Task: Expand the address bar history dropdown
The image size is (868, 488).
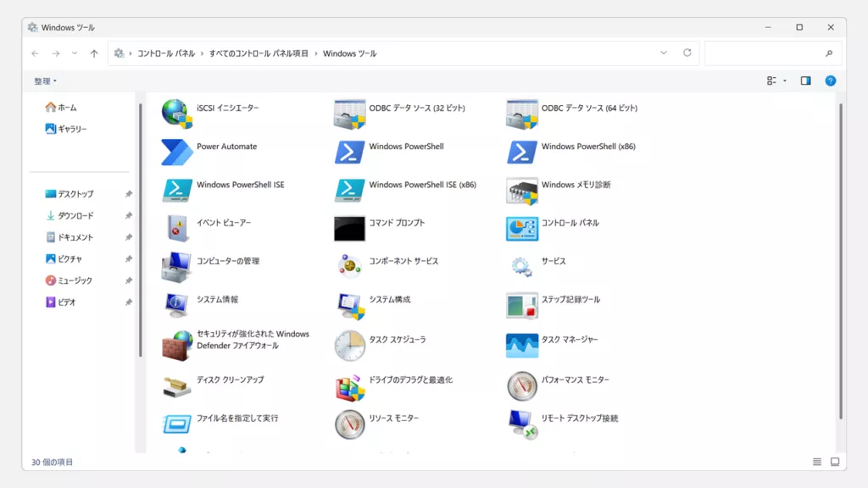Action: pos(664,53)
